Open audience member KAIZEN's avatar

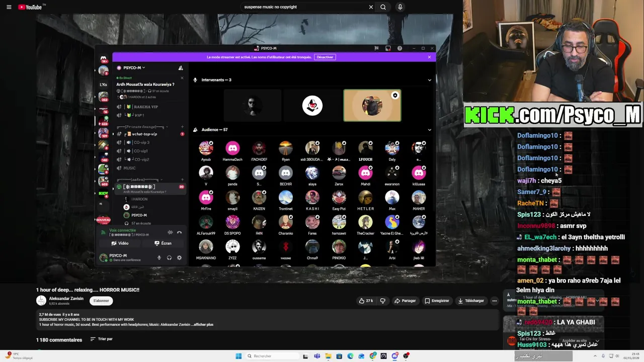[259, 197]
